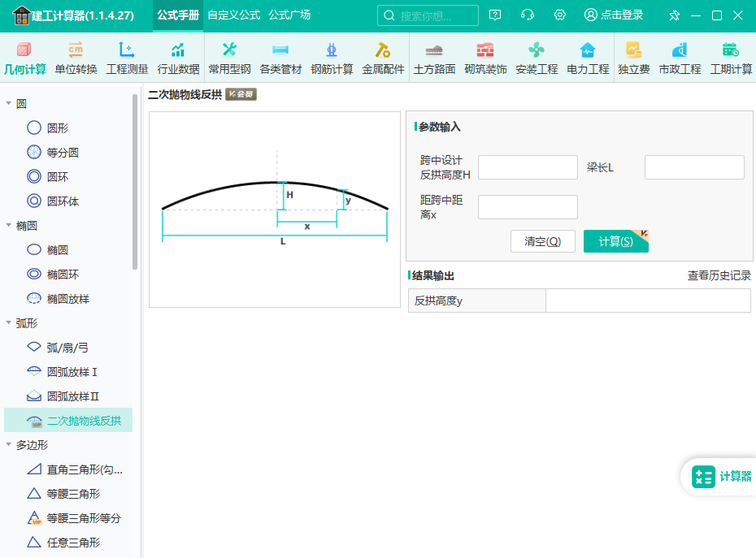Open the 公式广场 tab

pyautogui.click(x=289, y=15)
